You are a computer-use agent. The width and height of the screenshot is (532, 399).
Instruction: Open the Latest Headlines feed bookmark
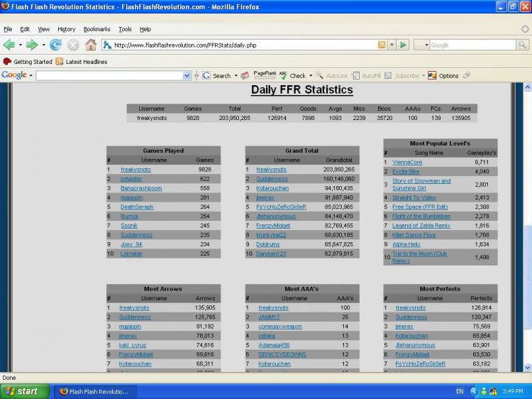click(82, 62)
